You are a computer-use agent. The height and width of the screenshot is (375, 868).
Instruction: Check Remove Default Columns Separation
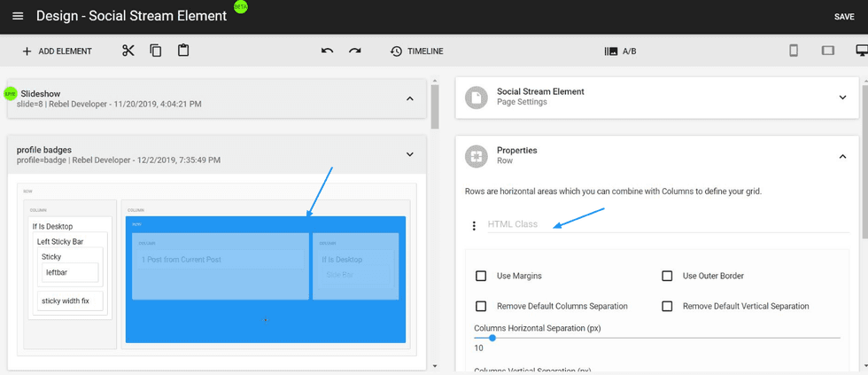coord(481,306)
